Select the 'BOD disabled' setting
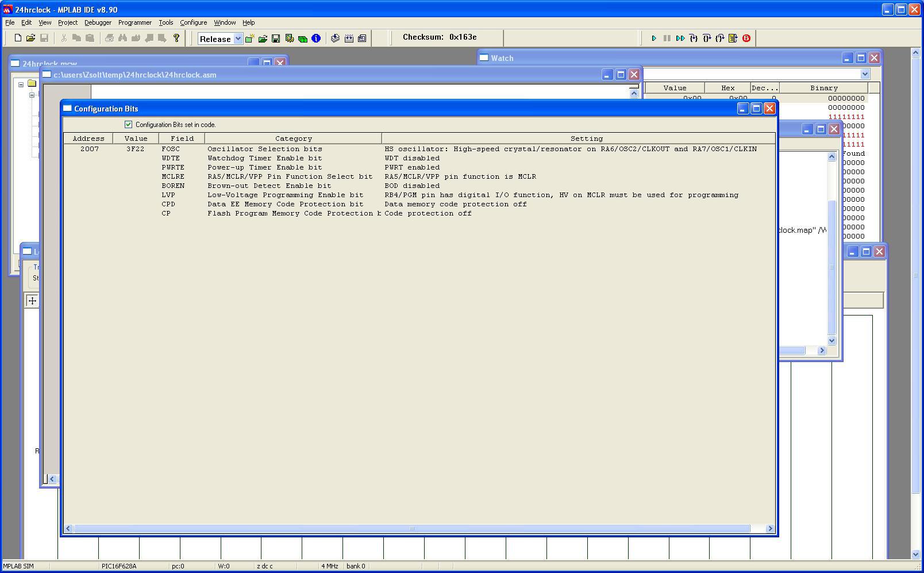 pos(412,186)
